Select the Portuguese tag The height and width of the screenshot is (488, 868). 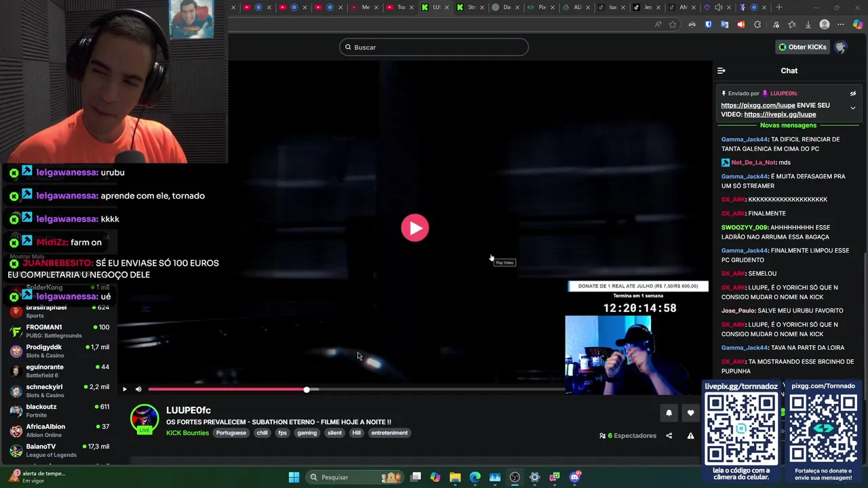231,433
